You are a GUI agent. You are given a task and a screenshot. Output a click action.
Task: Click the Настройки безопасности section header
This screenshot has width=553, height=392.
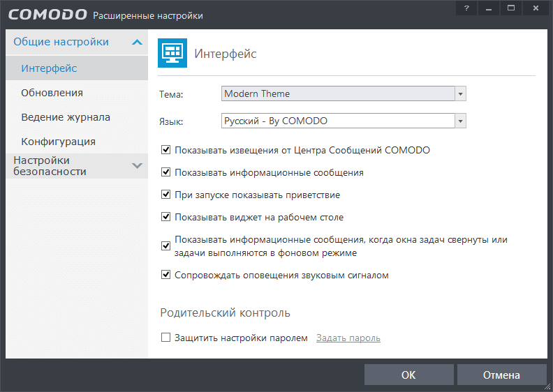tap(77, 165)
